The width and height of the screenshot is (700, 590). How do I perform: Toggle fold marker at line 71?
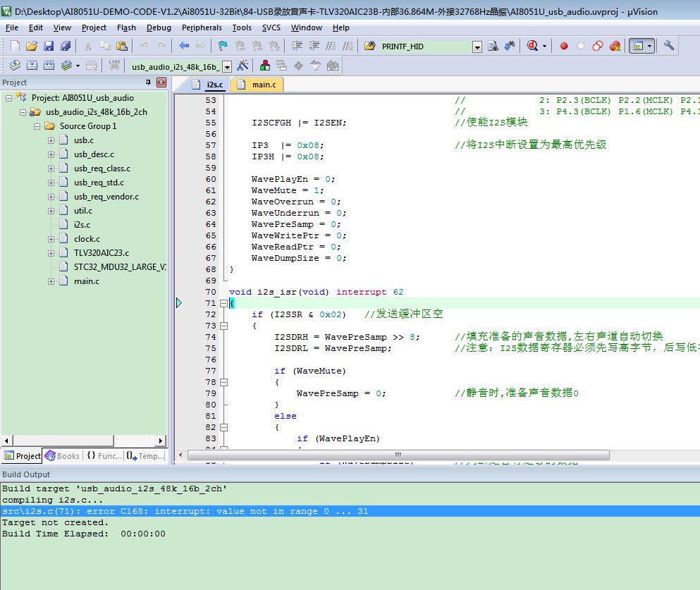coord(223,303)
